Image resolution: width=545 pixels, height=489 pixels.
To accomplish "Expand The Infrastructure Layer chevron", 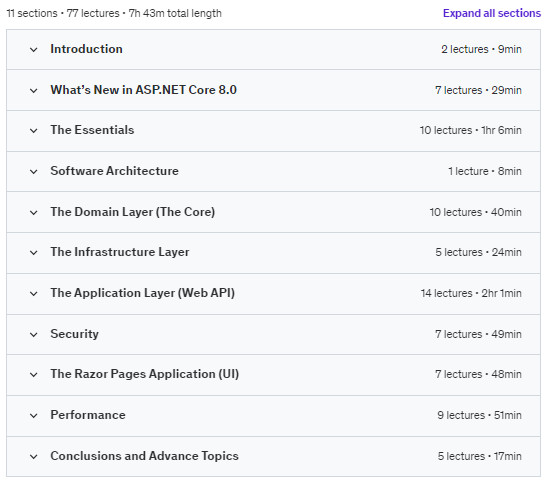I will coord(34,253).
